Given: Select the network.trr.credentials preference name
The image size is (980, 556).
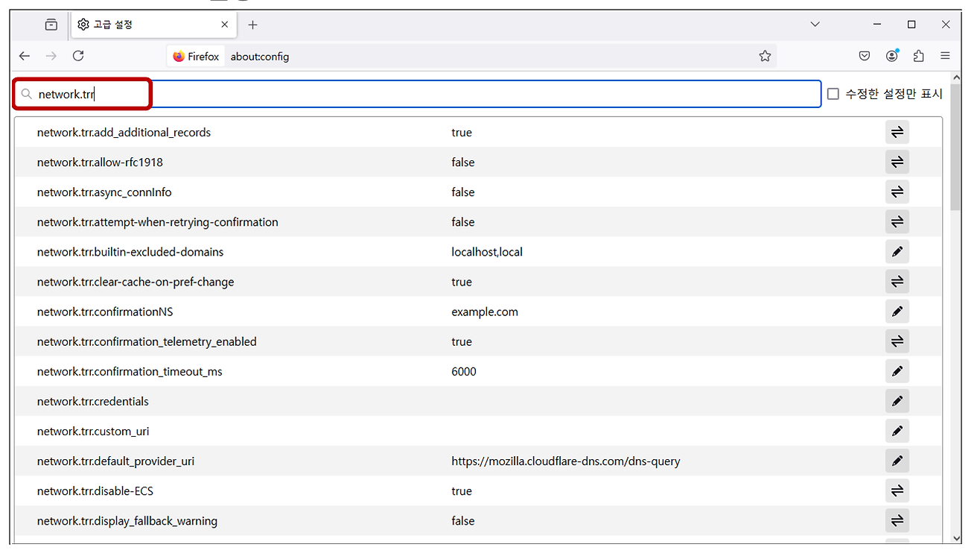Looking at the screenshot, I should 93,401.
